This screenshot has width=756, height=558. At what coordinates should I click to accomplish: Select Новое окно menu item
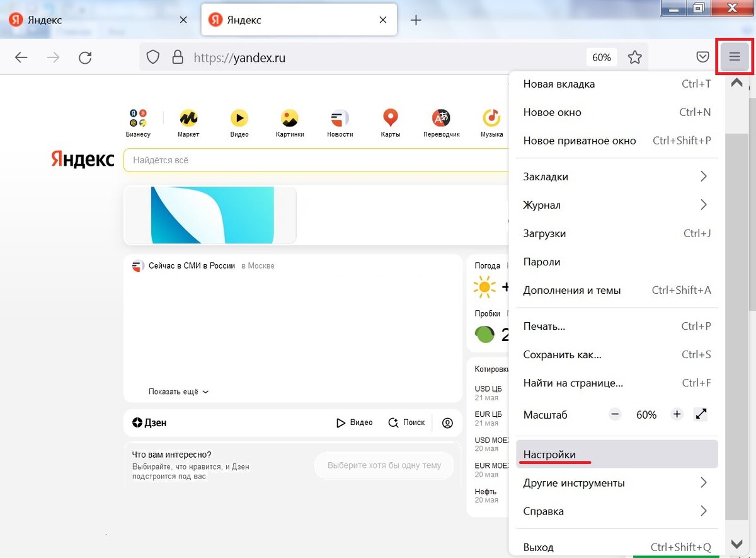tap(617, 112)
